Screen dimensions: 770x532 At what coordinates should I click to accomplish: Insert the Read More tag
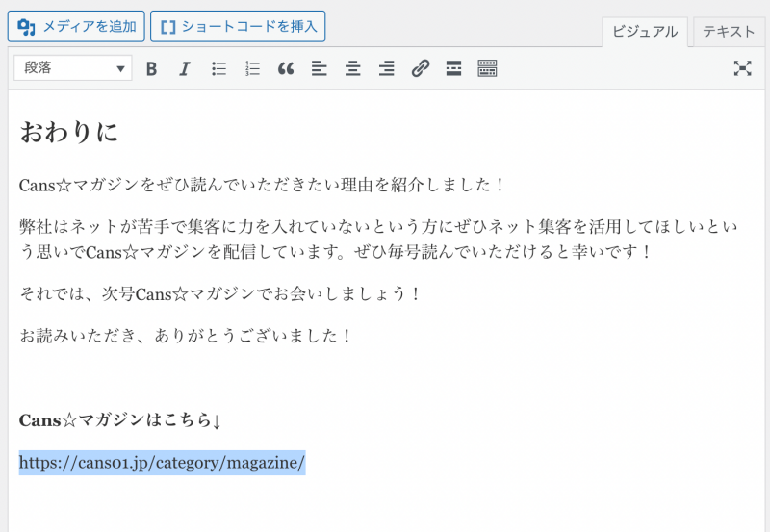pyautogui.click(x=453, y=68)
